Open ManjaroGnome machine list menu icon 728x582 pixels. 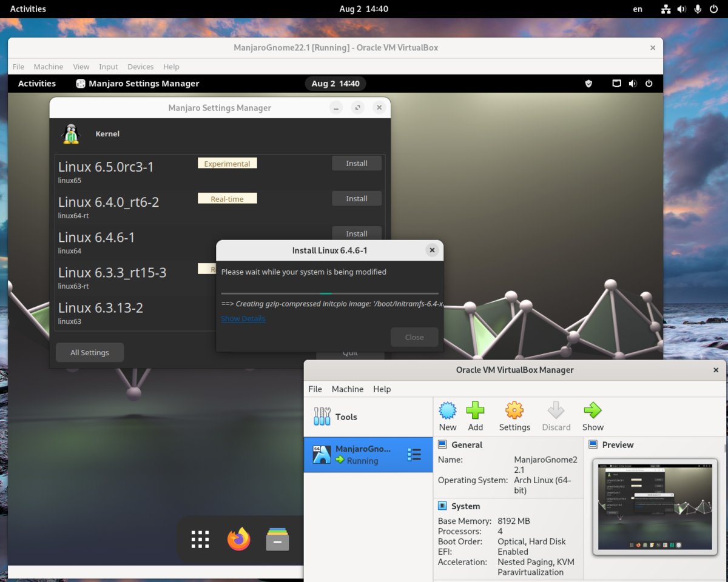pyautogui.click(x=414, y=455)
